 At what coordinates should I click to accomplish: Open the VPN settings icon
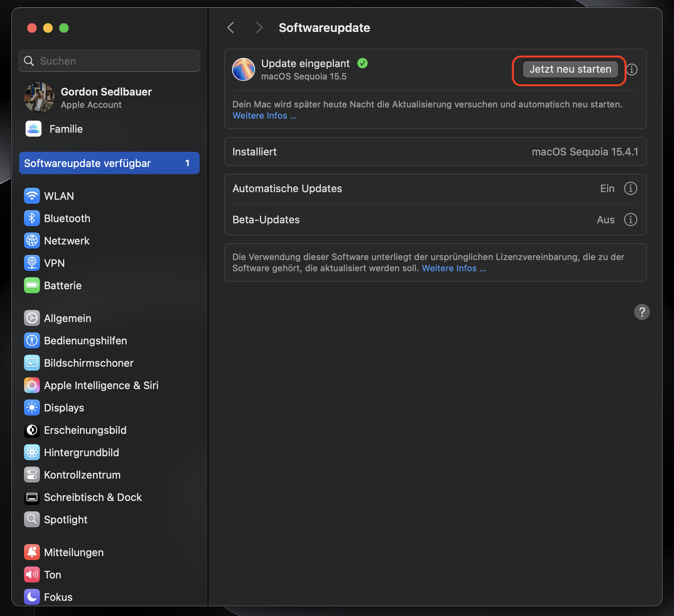click(x=32, y=263)
